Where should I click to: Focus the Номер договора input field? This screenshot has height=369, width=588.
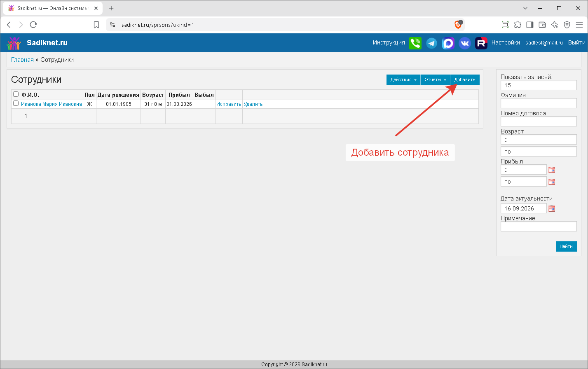pos(539,121)
